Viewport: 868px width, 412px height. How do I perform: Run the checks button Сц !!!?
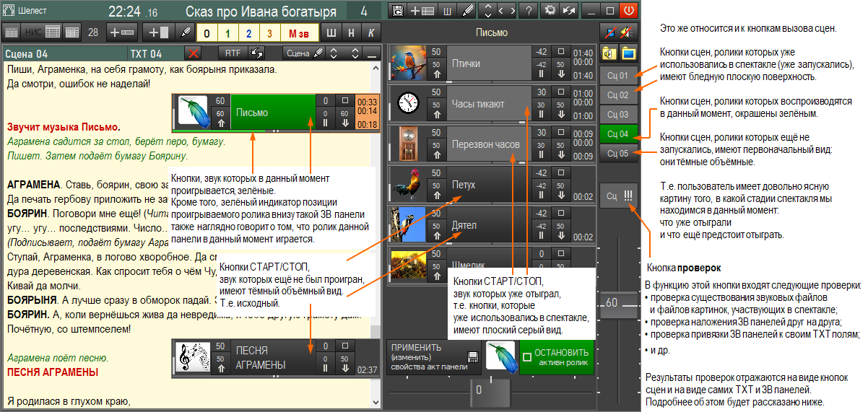pos(620,196)
